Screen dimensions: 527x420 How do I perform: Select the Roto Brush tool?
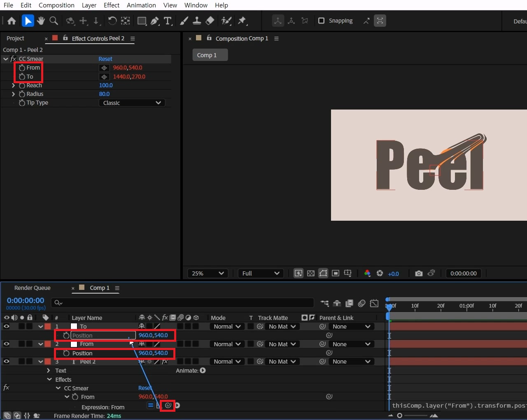click(226, 21)
